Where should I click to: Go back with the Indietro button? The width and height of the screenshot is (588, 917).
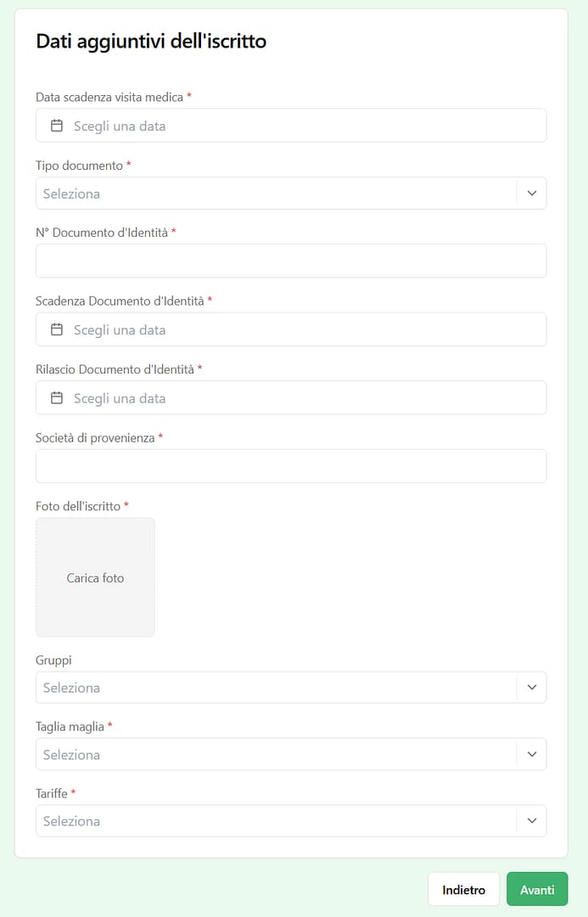[463, 890]
